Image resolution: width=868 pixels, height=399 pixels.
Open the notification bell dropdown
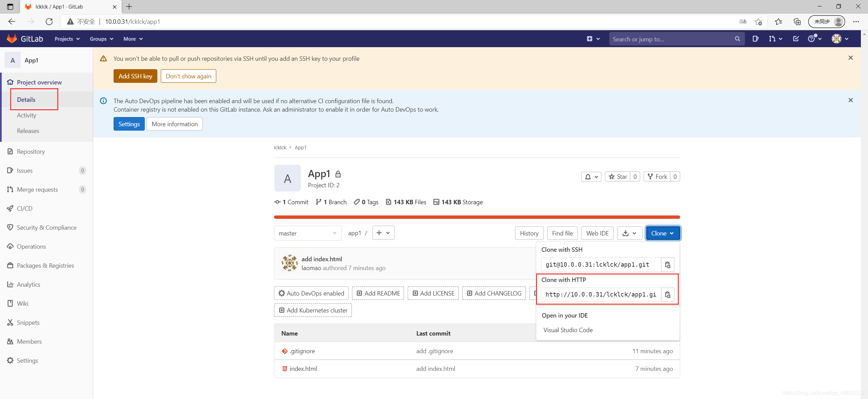click(591, 177)
